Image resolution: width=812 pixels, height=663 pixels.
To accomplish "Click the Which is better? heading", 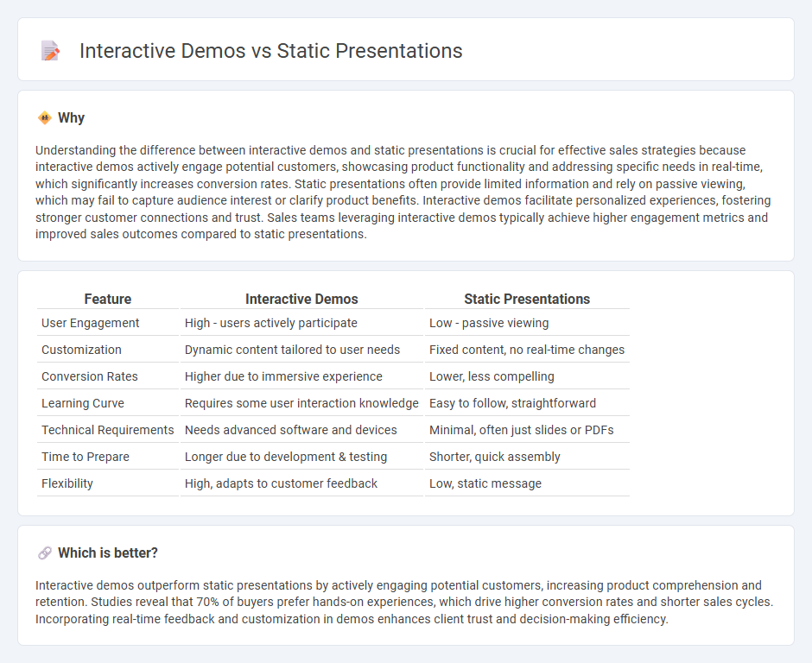I will (108, 552).
